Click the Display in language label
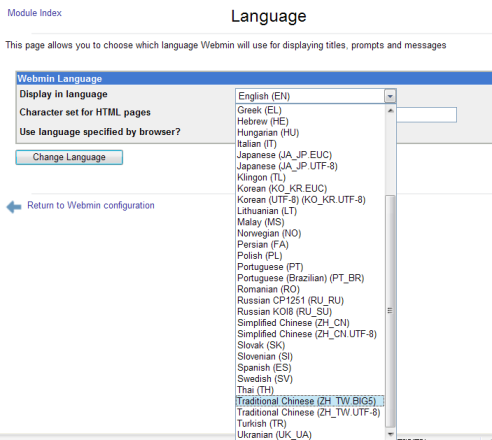 [63, 94]
